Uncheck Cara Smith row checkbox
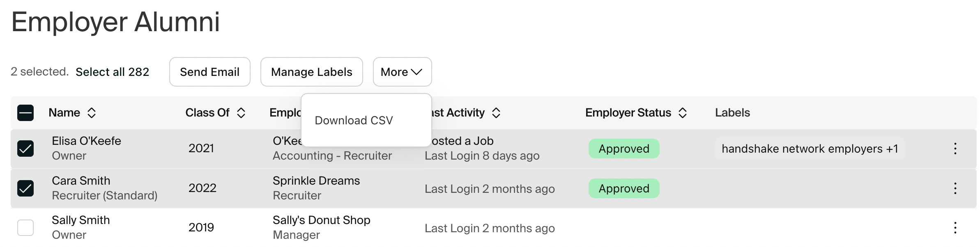This screenshot has width=980, height=247. 25,188
